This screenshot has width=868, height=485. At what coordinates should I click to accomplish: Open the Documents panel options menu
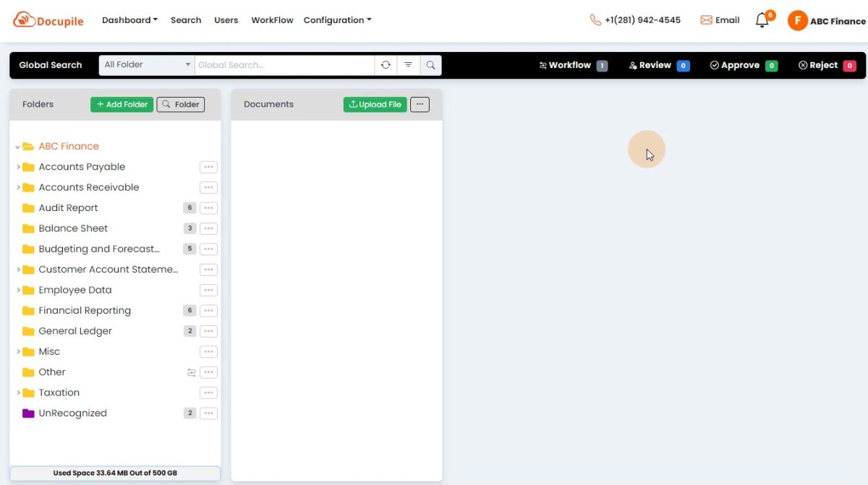420,104
